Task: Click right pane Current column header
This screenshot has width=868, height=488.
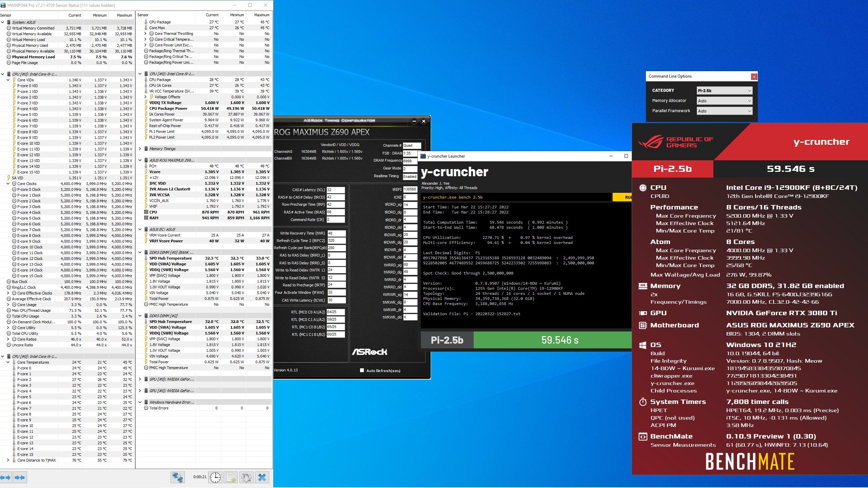Action: 208,15
